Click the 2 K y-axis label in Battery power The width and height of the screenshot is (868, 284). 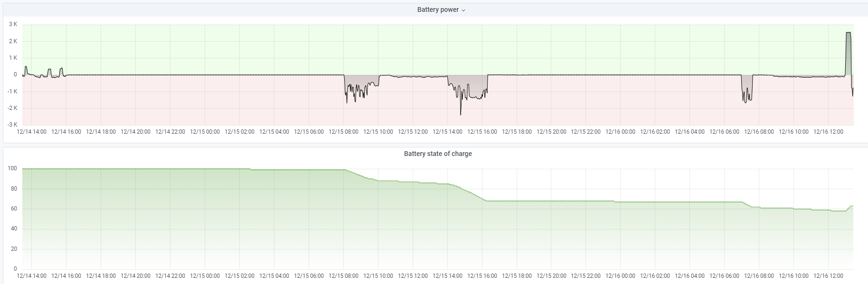click(13, 41)
